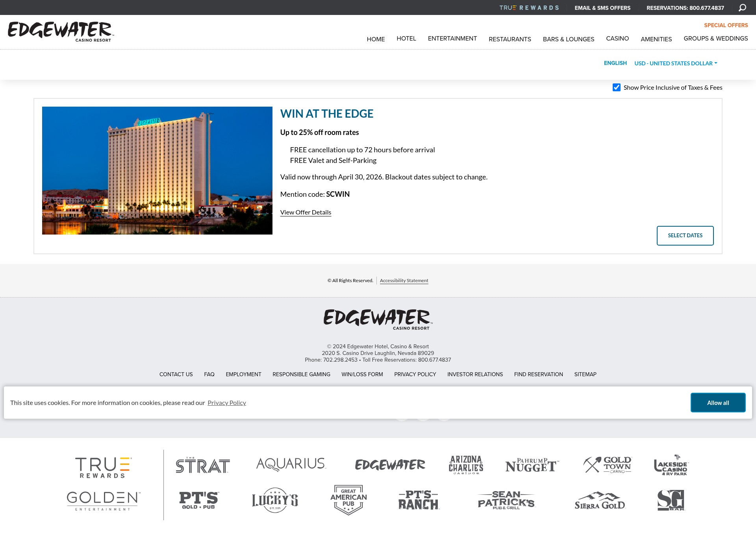
Task: Open the Sierra Gold logo
Action: click(x=600, y=501)
